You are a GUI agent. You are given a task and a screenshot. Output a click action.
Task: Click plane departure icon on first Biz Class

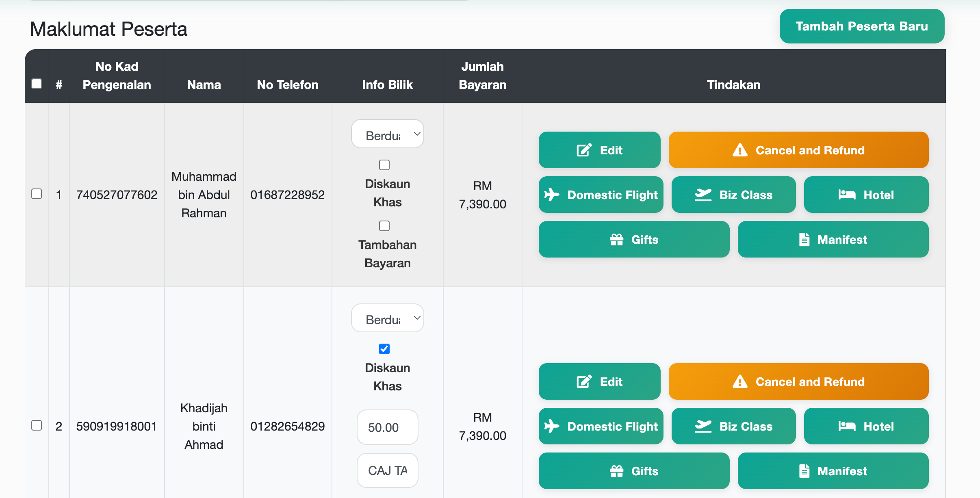[703, 195]
